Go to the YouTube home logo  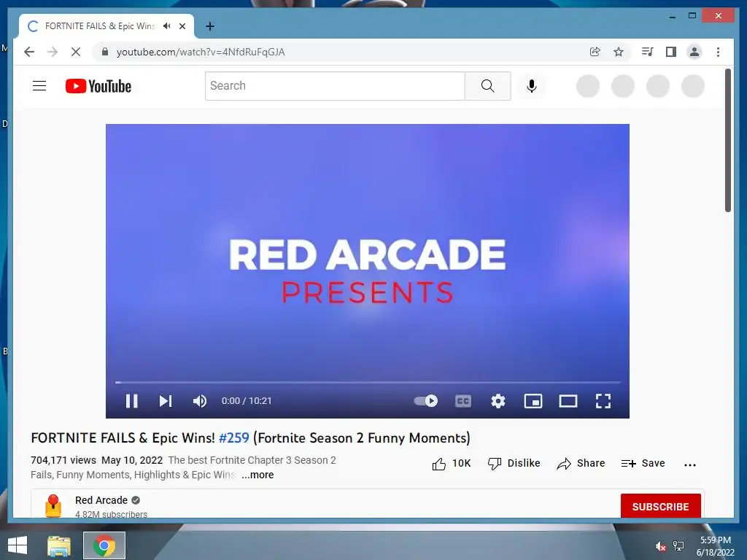click(x=98, y=86)
